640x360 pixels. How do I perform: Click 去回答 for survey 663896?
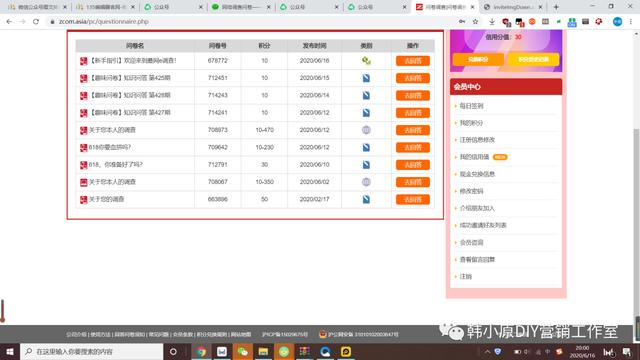coord(413,199)
